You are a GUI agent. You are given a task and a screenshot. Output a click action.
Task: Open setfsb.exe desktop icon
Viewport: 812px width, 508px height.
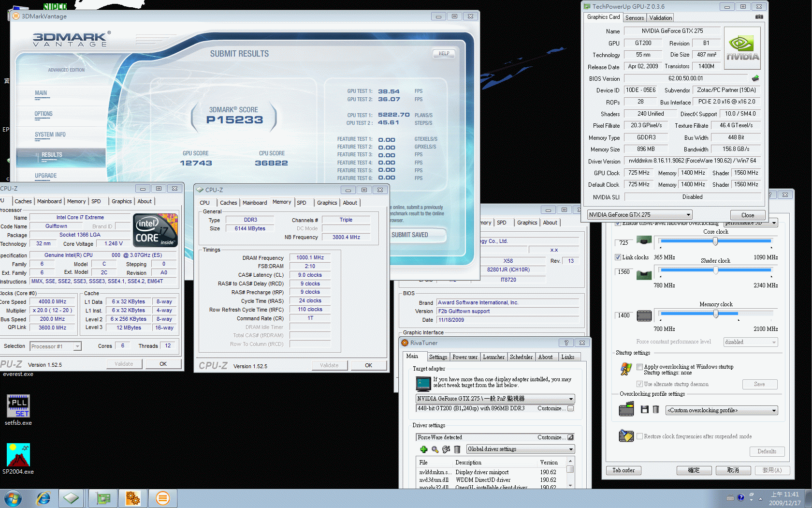18,410
